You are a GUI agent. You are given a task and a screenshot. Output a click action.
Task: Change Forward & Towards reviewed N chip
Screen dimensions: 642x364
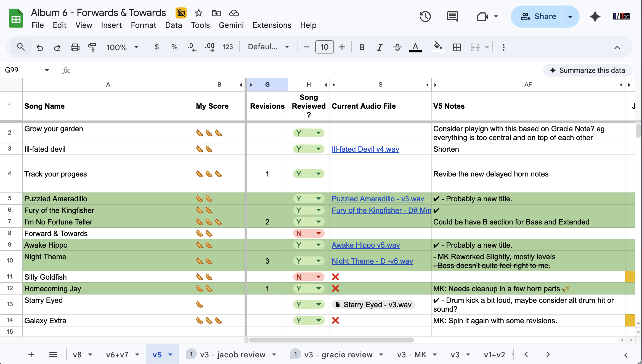[x=309, y=233]
